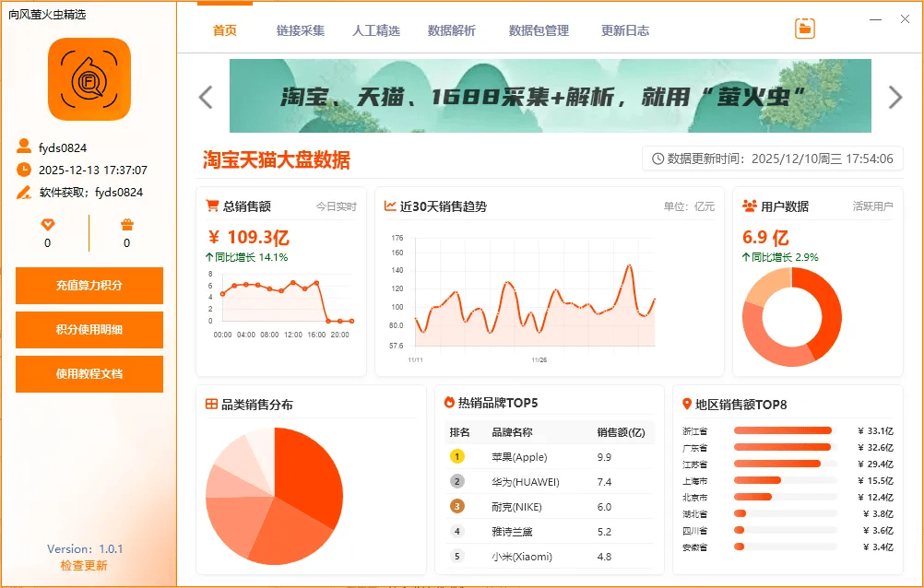Viewport: 924px width, 588px height.
Task: Click the clock icon beside login time
Action: click(x=24, y=170)
